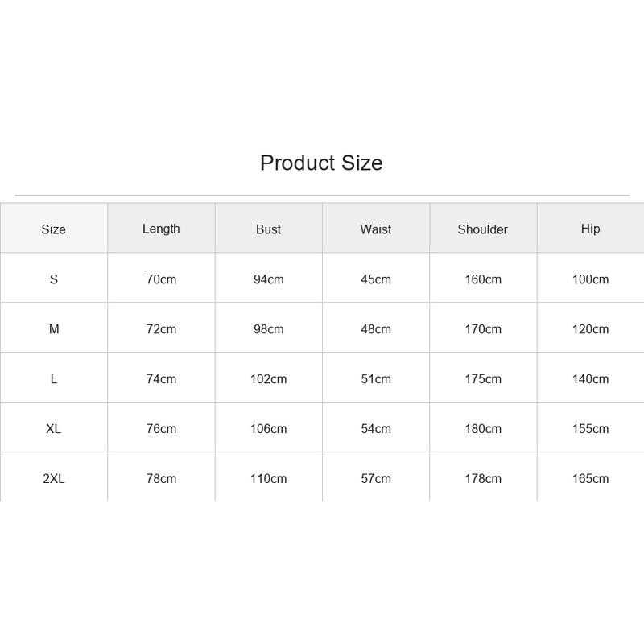Select the Waist column header

(376, 229)
